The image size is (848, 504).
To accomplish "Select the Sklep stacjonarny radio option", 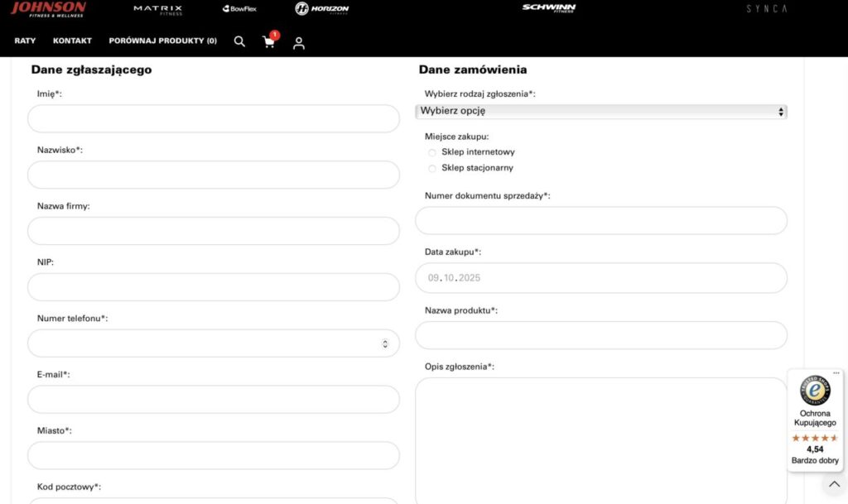I will point(432,168).
